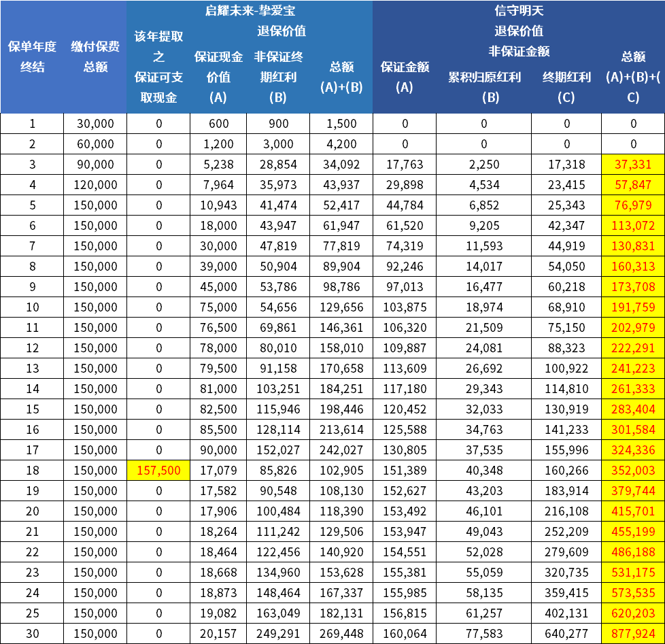Viewport: 665px width, 644px height.
Task: Click the 启耀未来-挚爱宝 header cell
Action: [x=250, y=11]
